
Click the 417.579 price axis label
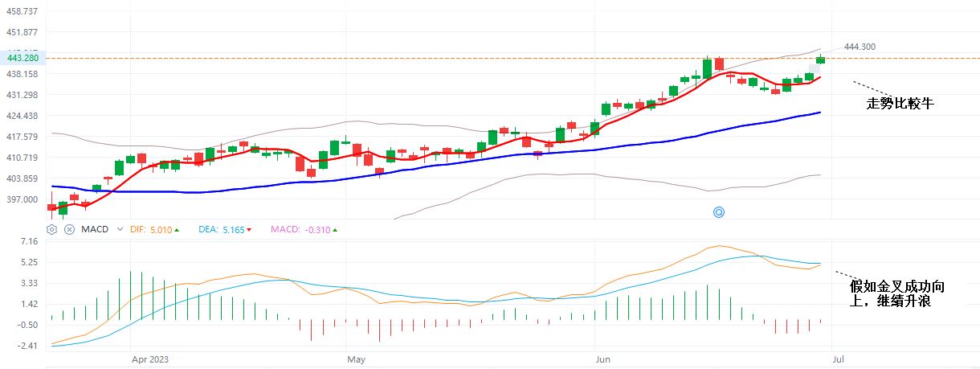22,137
